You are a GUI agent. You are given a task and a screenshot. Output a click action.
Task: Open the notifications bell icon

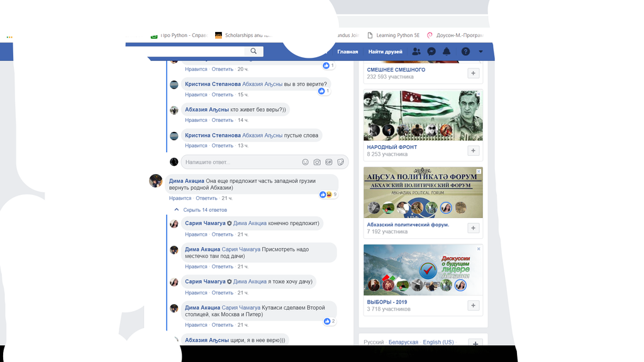coord(447,51)
